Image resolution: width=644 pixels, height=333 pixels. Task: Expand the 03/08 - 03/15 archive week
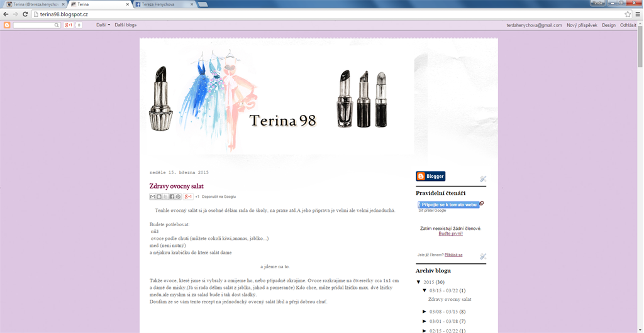point(425,311)
